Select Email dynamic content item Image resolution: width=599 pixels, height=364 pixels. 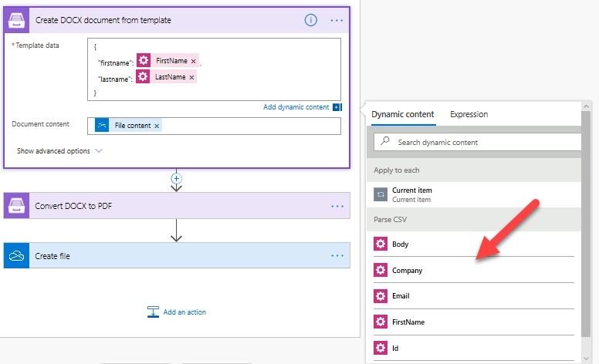474,295
